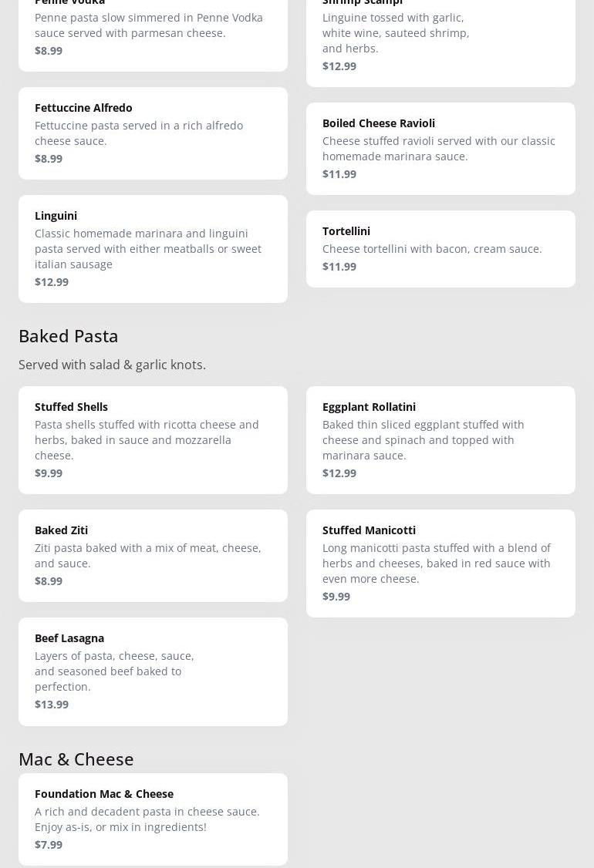
Task: Open the Penne Vodka item card
Action: [153, 31]
